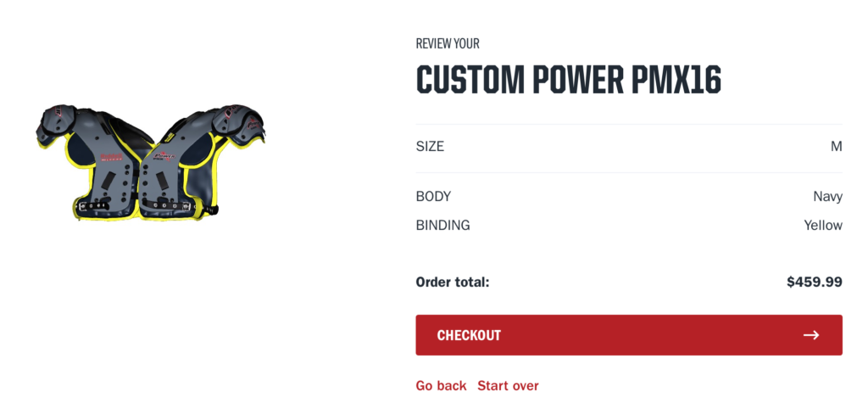This screenshot has height=414, width=868.
Task: Select the Start over link
Action: tap(508, 386)
